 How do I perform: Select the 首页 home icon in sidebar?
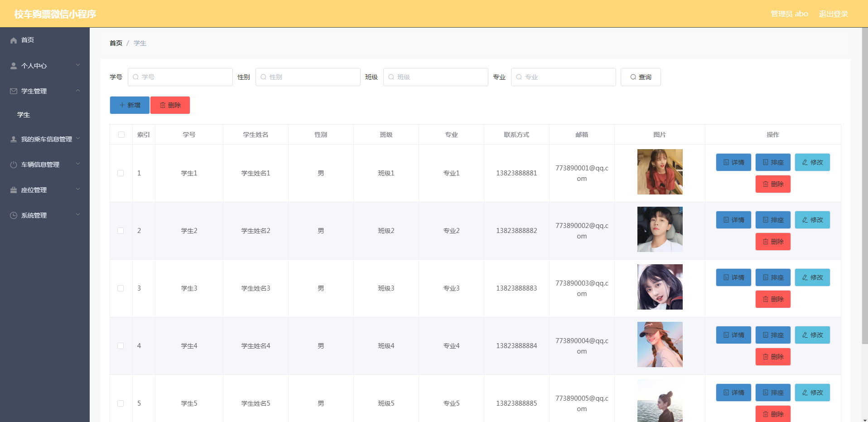pyautogui.click(x=13, y=40)
